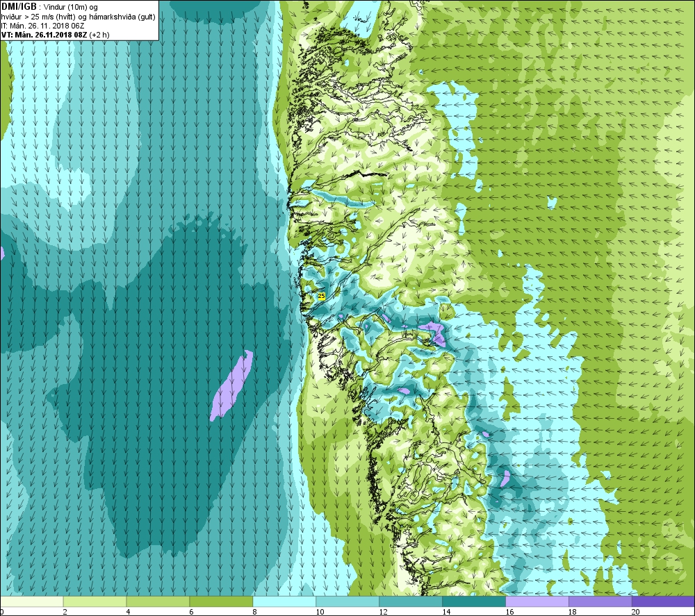Click the legend scale label 8

(255, 612)
